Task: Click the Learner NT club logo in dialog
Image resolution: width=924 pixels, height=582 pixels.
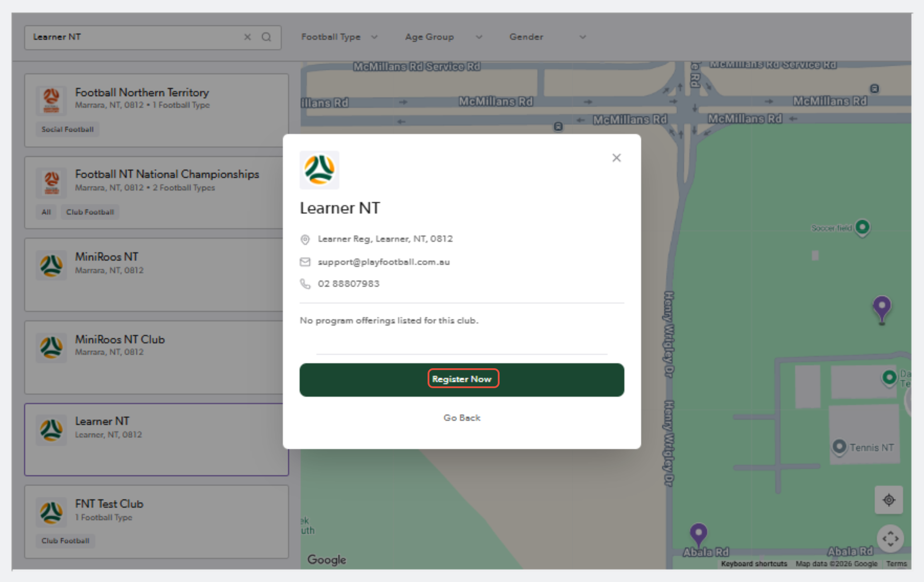Action: pyautogui.click(x=319, y=170)
